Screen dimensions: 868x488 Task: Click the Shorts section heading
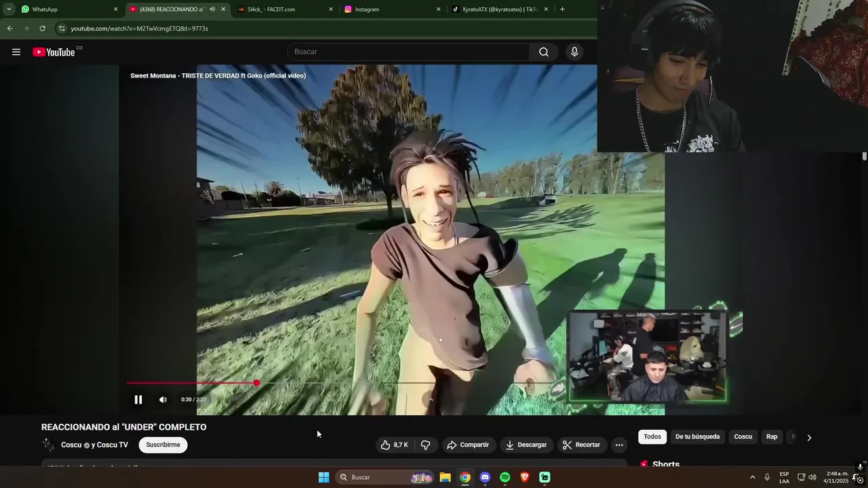[665, 464]
